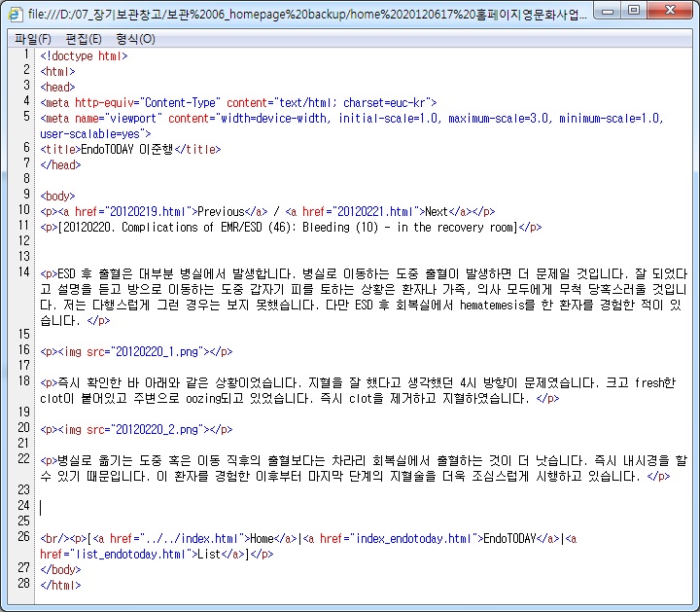Open the 파일(F) menu
This screenshot has width=700, height=612.
33,39
